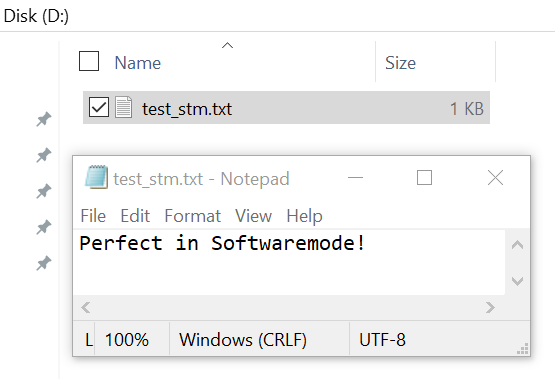Click the first pin icon in sidebar
This screenshot has width=555, height=379.
(44, 119)
